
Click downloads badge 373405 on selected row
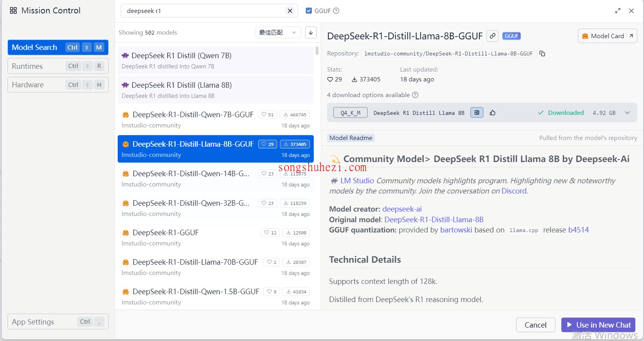coord(295,144)
